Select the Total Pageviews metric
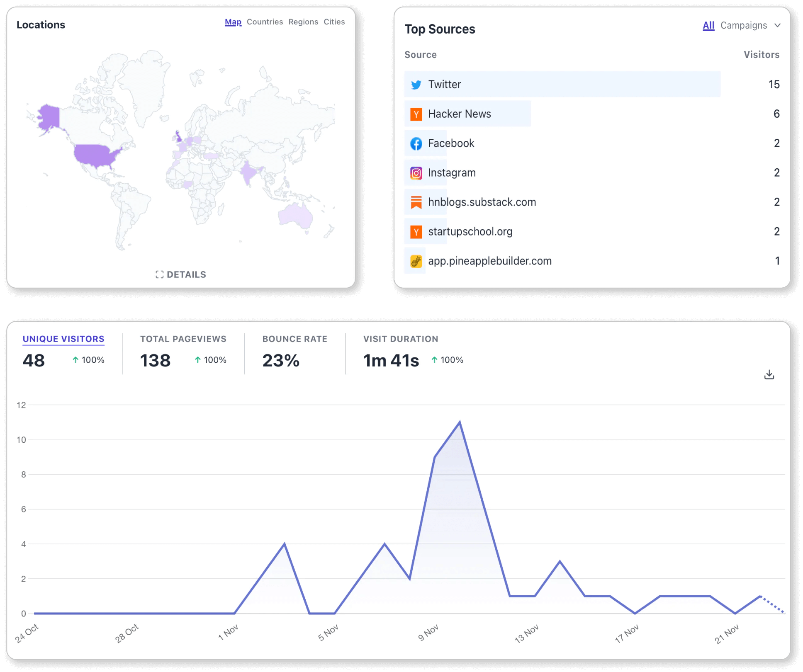The width and height of the screenshot is (803, 672). (x=183, y=339)
